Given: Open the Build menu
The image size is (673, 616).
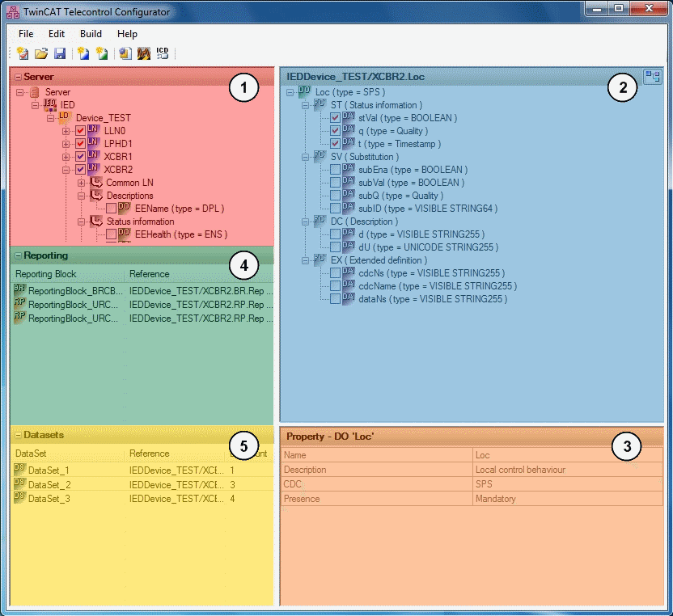Looking at the screenshot, I should (91, 34).
